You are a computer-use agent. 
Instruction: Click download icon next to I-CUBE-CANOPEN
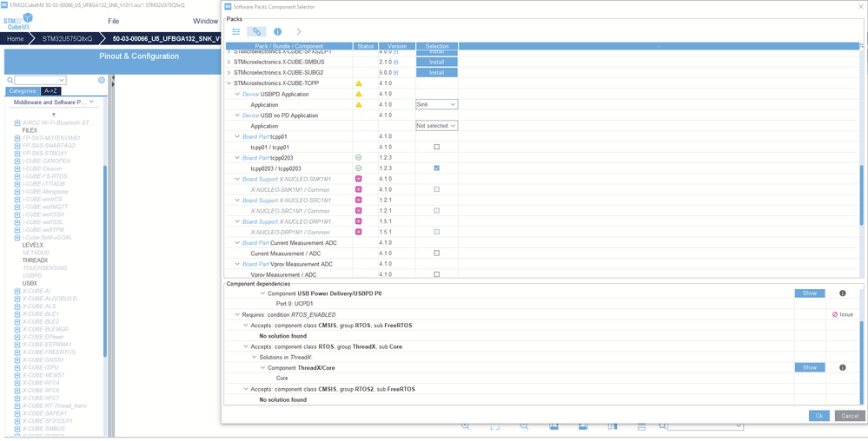click(17, 161)
